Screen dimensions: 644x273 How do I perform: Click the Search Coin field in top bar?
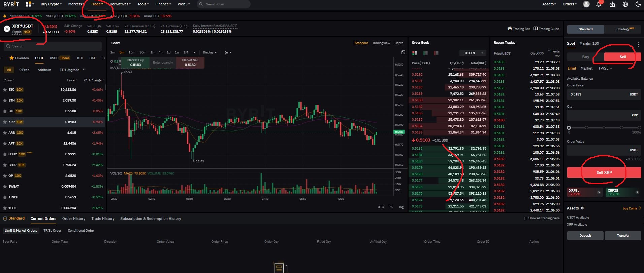224,4
